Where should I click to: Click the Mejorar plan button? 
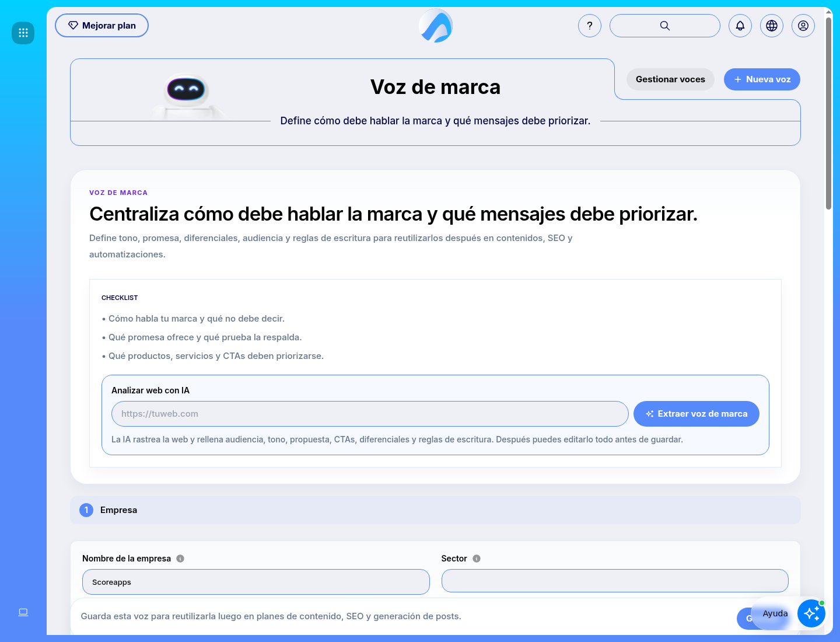click(x=101, y=26)
